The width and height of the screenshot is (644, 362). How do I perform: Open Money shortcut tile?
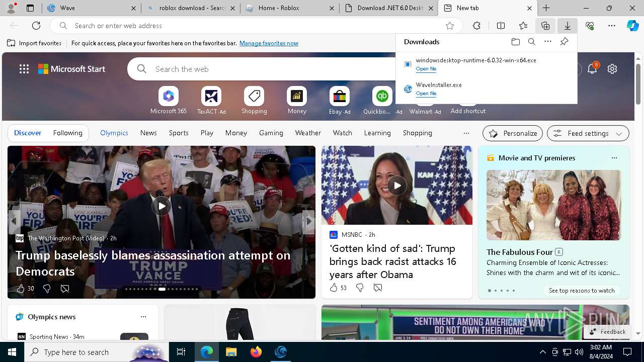click(x=297, y=100)
